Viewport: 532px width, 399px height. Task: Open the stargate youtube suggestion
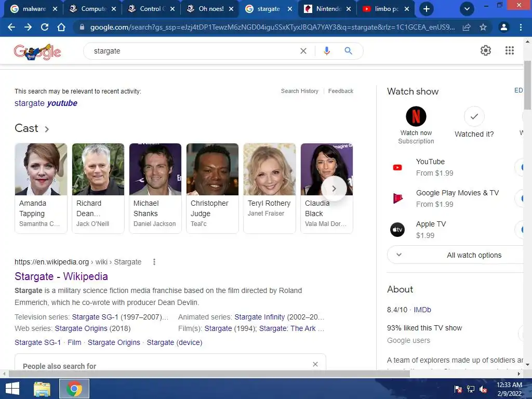tap(46, 103)
